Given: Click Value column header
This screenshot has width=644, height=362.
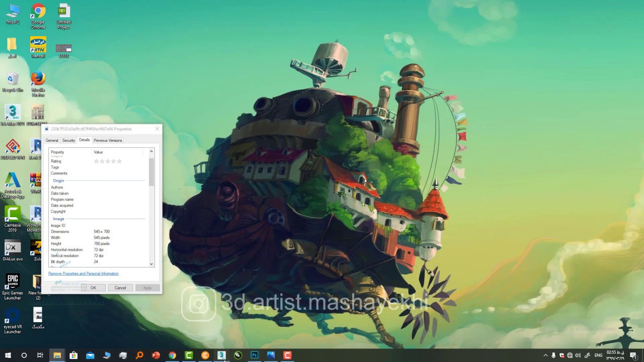Looking at the screenshot, I should (118, 152).
